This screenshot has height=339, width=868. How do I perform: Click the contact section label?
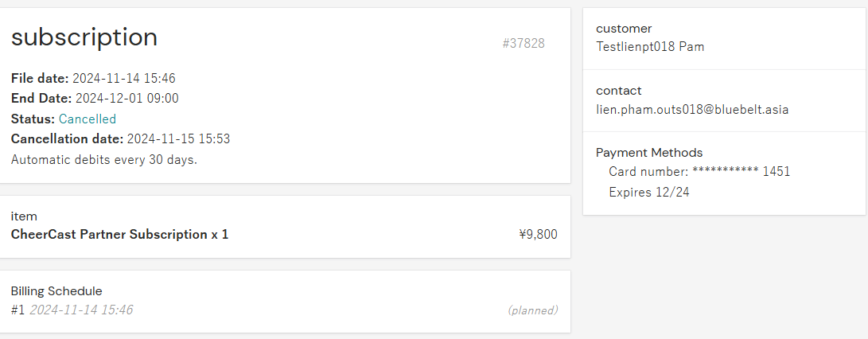[x=618, y=91]
